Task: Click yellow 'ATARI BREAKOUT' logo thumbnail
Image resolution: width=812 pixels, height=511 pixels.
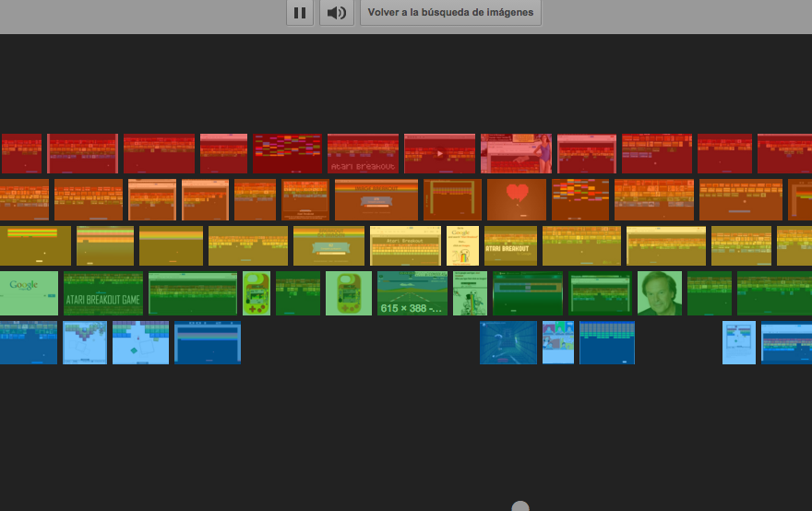Action: tap(510, 245)
